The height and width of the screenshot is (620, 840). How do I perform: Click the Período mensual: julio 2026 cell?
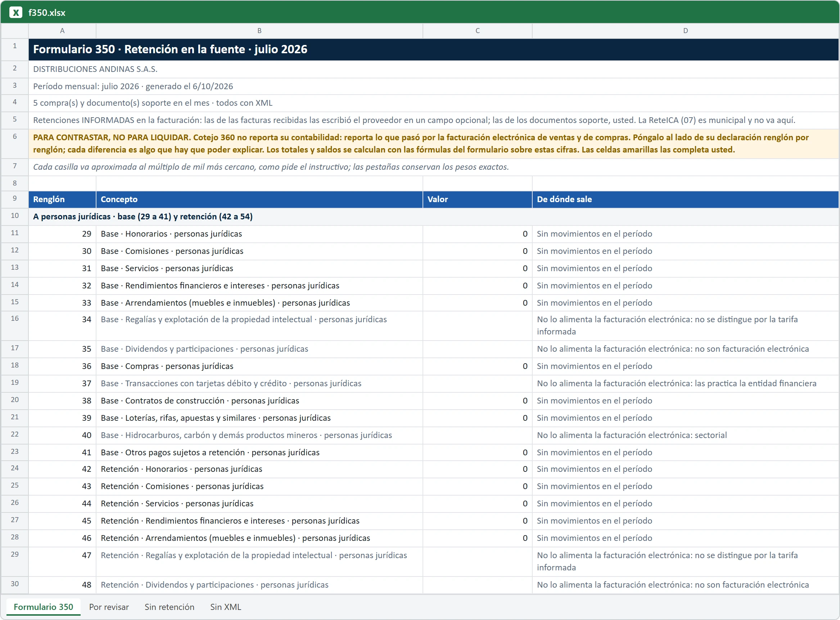[x=434, y=86]
